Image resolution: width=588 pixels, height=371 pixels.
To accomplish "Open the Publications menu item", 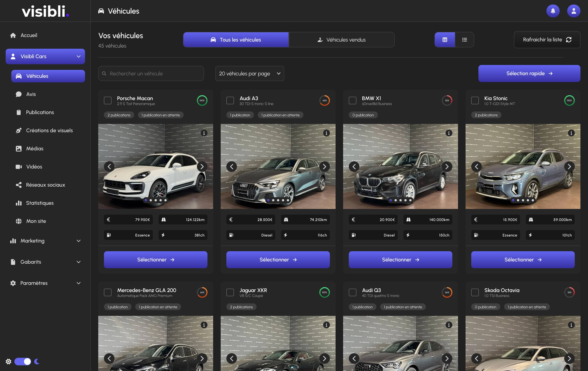I will pyautogui.click(x=40, y=112).
